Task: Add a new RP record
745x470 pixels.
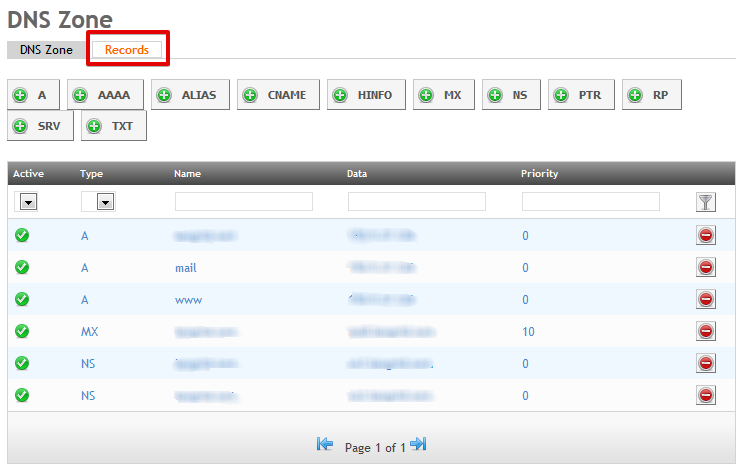Action: point(652,95)
